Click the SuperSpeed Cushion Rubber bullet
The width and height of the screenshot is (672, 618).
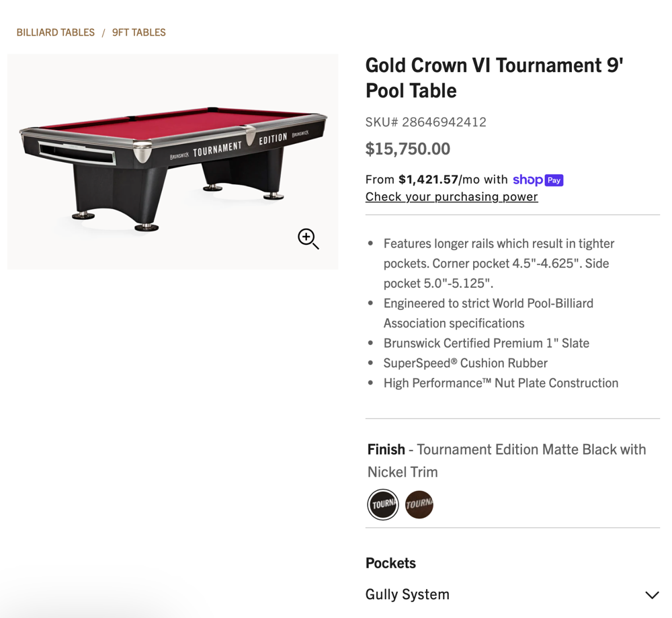[465, 363]
